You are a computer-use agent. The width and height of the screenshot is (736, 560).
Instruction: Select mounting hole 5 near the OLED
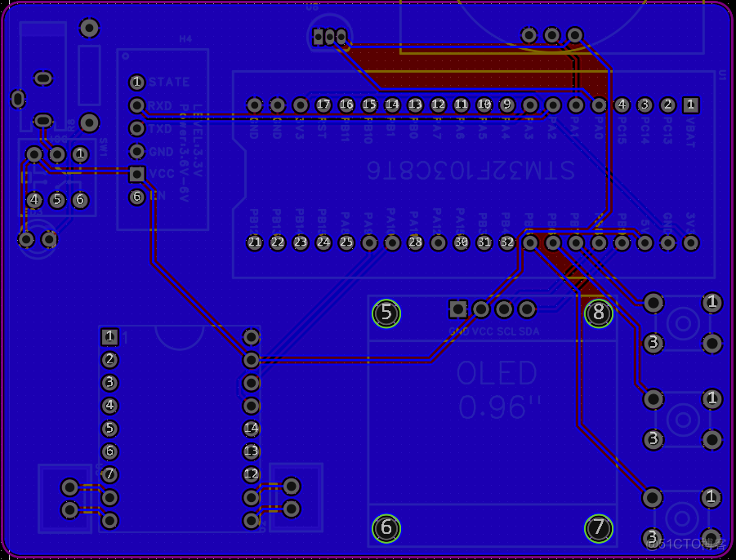[x=385, y=311]
